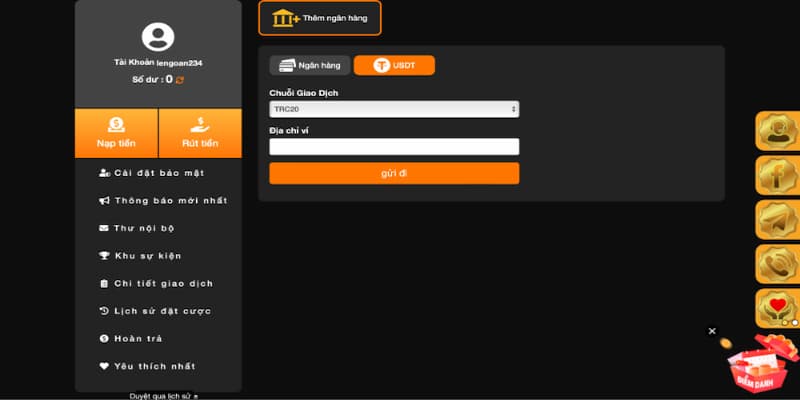Close the Điểm danh gift popup

712,331
